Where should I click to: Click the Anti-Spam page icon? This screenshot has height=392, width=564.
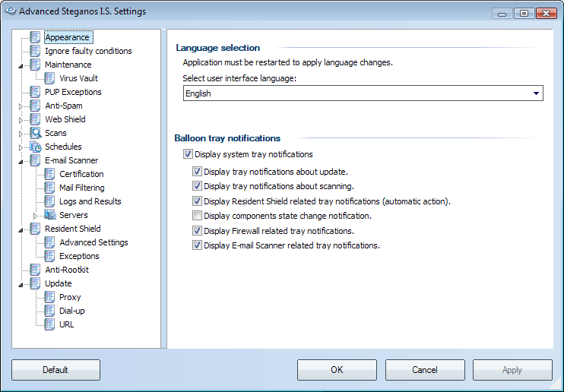pos(35,106)
